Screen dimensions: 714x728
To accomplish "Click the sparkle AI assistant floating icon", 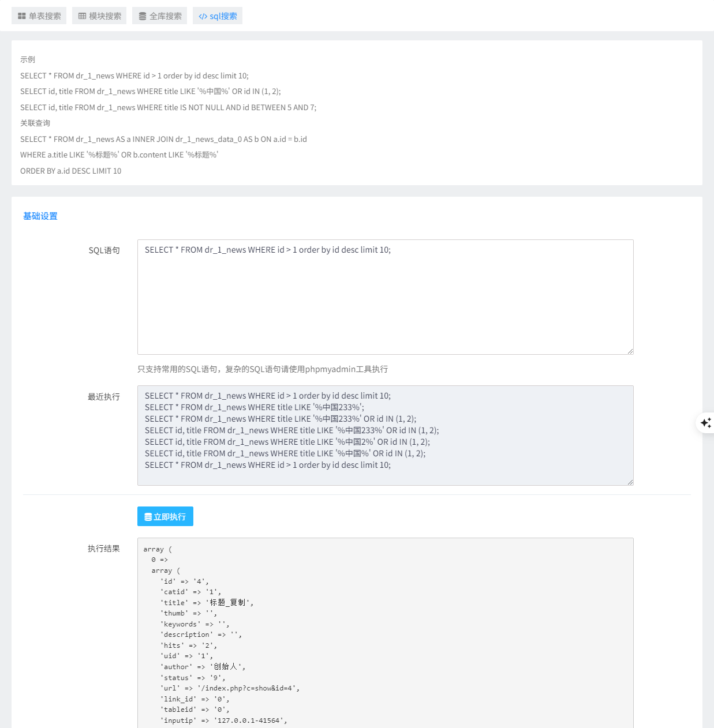I will 705,423.
